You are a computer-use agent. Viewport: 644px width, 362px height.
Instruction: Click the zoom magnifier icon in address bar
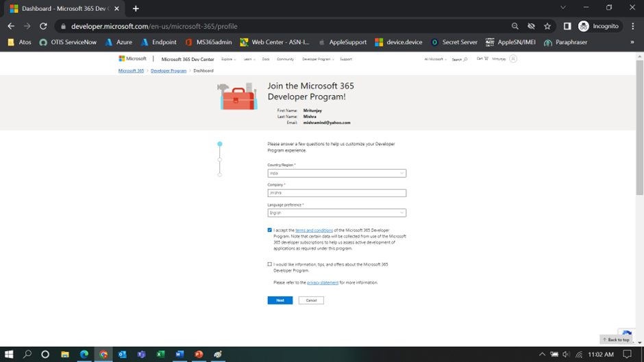tap(515, 26)
